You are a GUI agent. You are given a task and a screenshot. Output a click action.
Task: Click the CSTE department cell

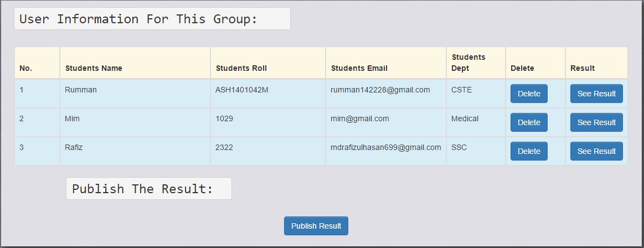point(462,90)
